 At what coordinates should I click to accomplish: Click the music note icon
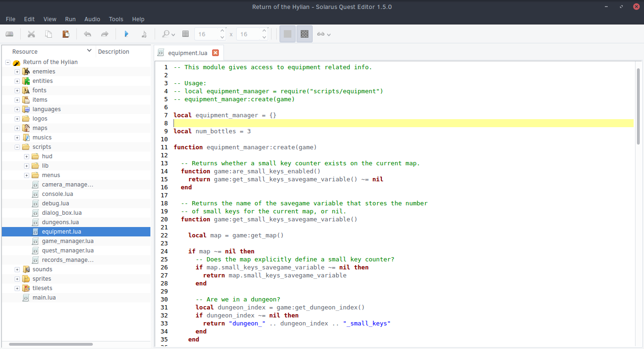point(144,34)
